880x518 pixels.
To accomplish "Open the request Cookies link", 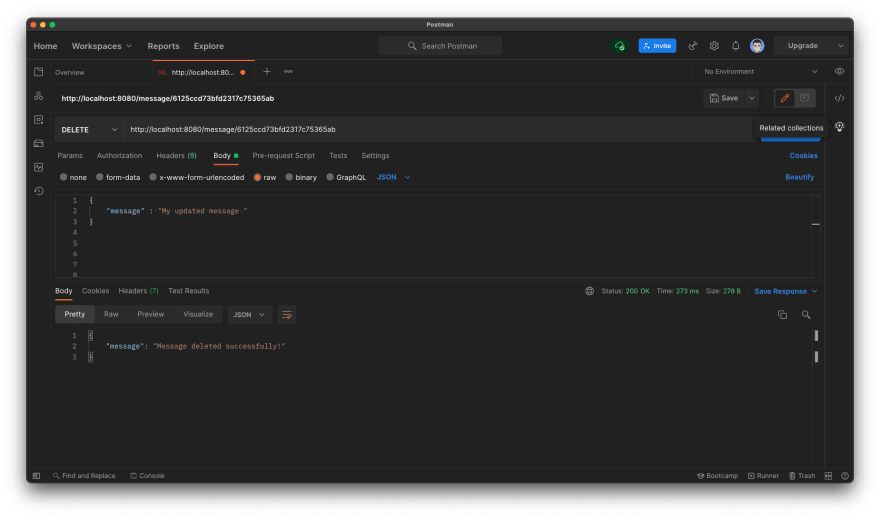I will pyautogui.click(x=803, y=155).
